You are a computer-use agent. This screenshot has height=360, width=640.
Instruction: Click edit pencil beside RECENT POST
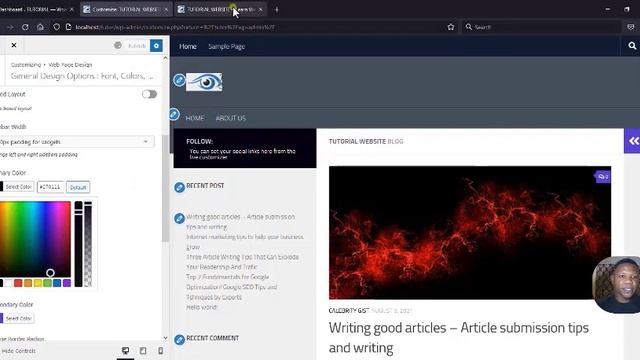point(179,187)
